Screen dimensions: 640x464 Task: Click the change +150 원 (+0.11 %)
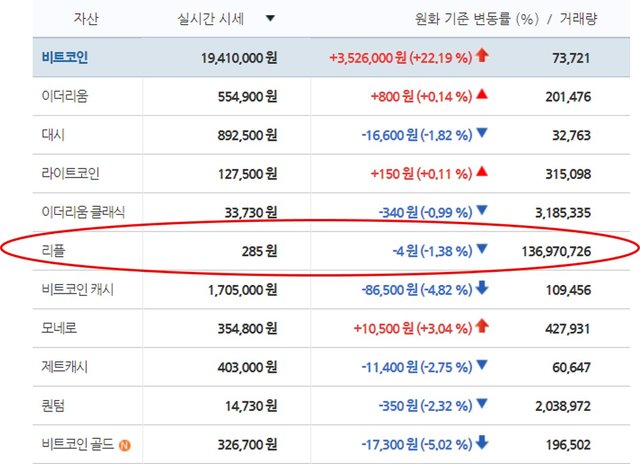422,174
